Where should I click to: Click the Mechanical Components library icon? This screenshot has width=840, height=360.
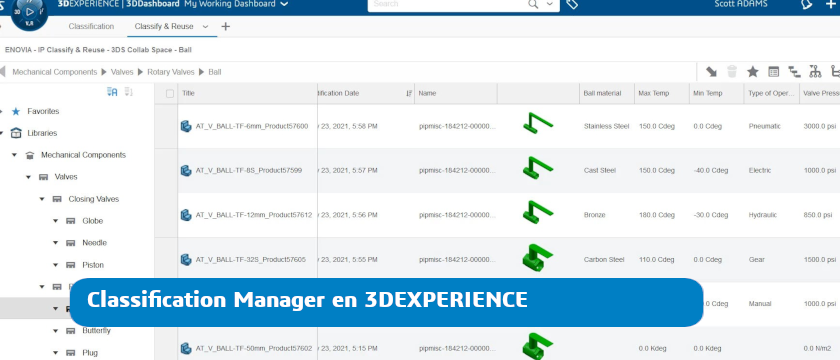pos(30,155)
